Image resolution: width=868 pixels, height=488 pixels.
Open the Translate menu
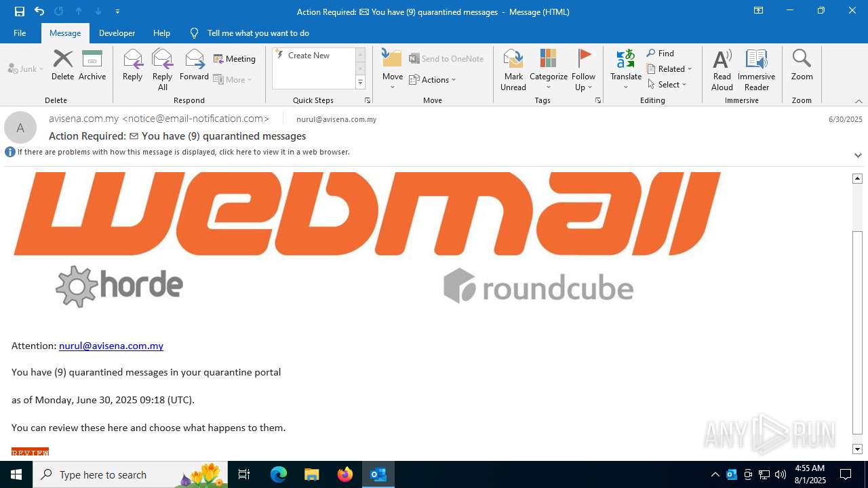coord(625,70)
